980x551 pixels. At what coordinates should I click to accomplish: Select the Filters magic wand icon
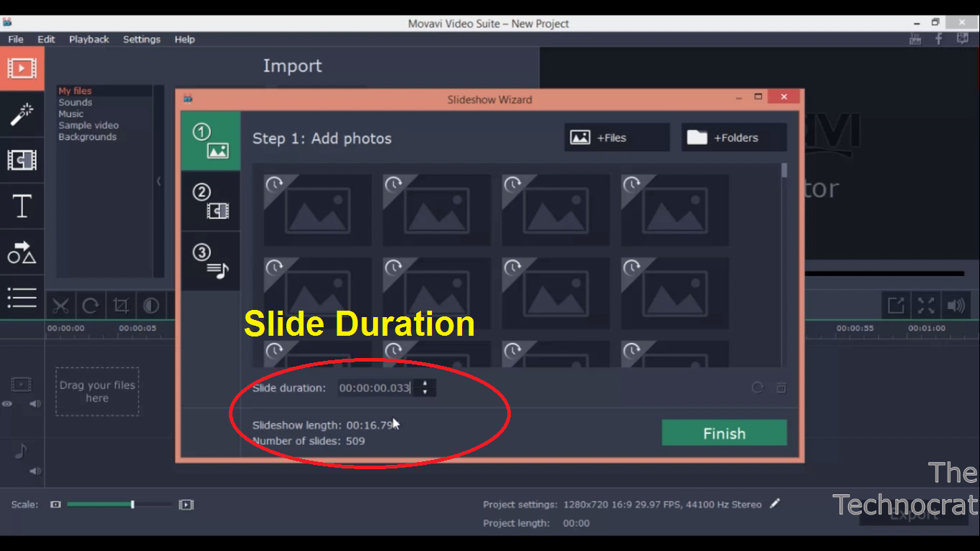[x=22, y=114]
